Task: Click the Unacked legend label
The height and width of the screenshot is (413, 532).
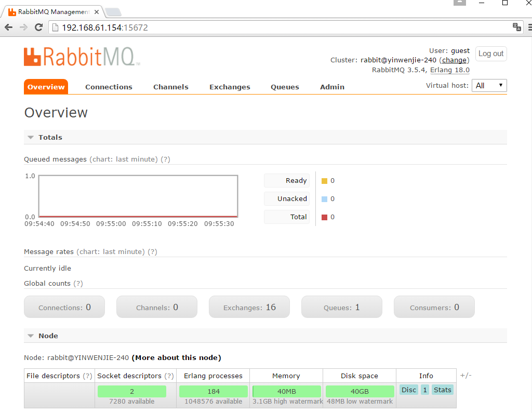Action: [x=287, y=198]
